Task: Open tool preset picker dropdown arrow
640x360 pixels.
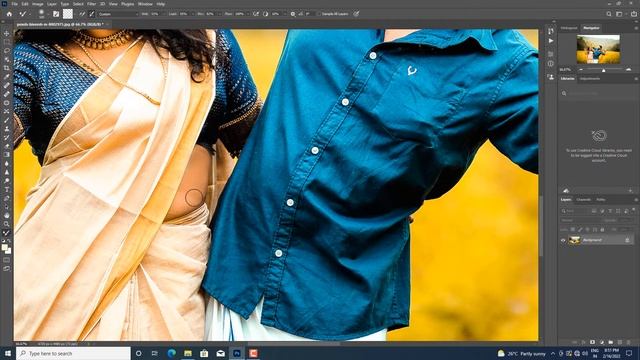Action: click(x=30, y=14)
